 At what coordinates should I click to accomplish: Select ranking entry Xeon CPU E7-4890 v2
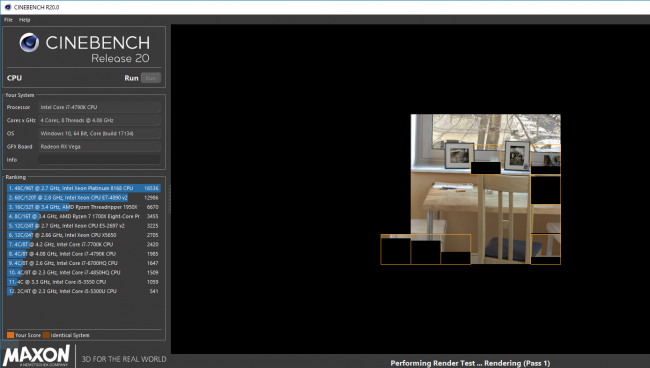(83, 198)
